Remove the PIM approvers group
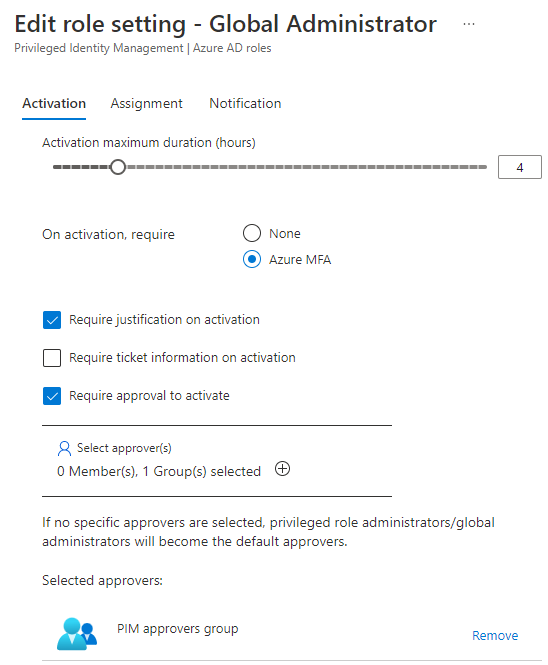The height and width of the screenshot is (665, 548). click(x=495, y=635)
